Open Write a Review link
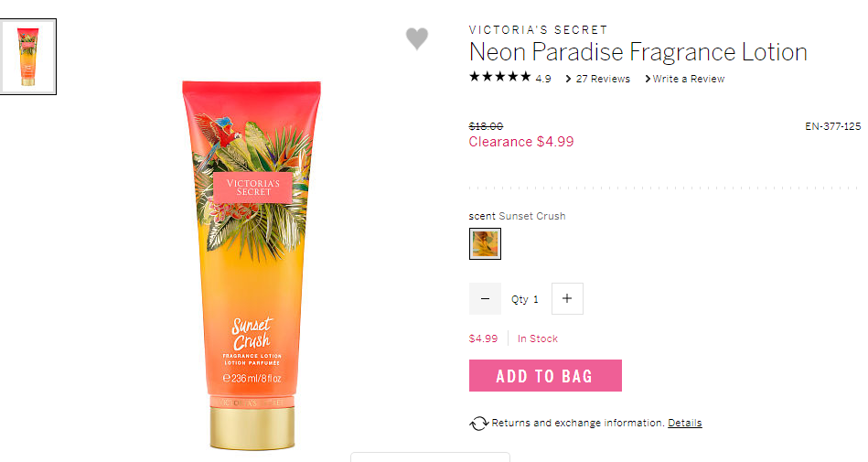Screen dimensions: 868x462 pos(688,79)
